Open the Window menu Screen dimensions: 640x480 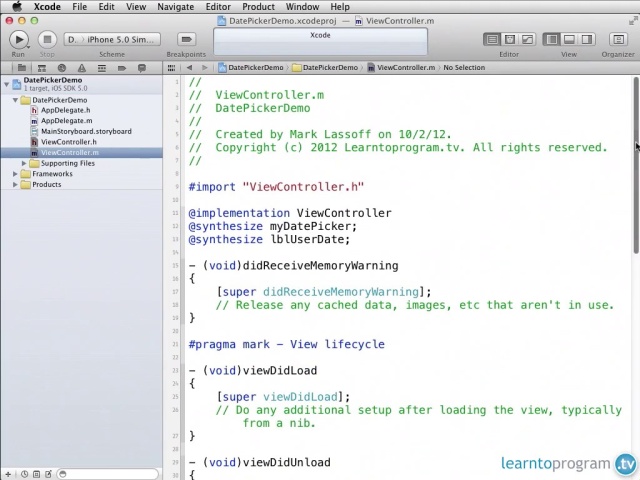point(302,7)
